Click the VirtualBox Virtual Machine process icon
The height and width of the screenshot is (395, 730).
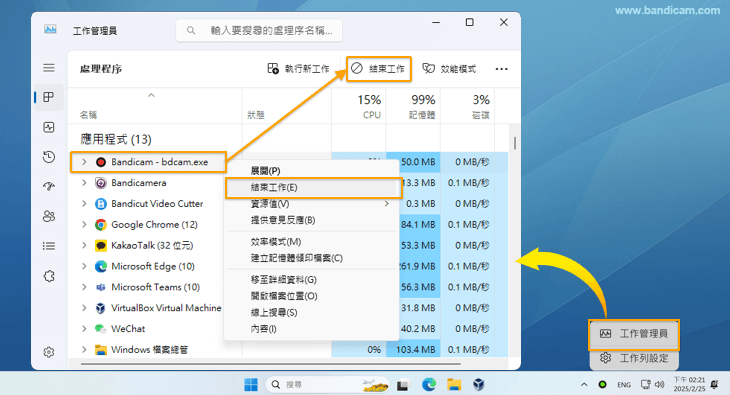pyautogui.click(x=101, y=308)
